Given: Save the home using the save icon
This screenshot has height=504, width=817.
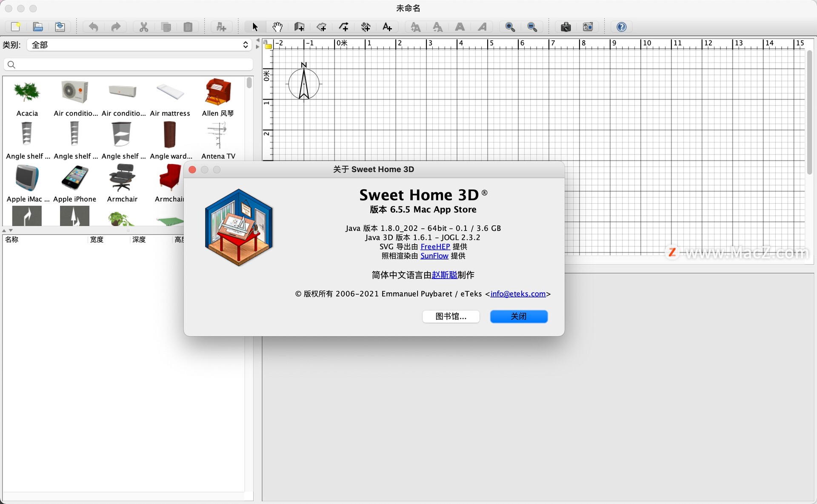Looking at the screenshot, I should (60, 27).
